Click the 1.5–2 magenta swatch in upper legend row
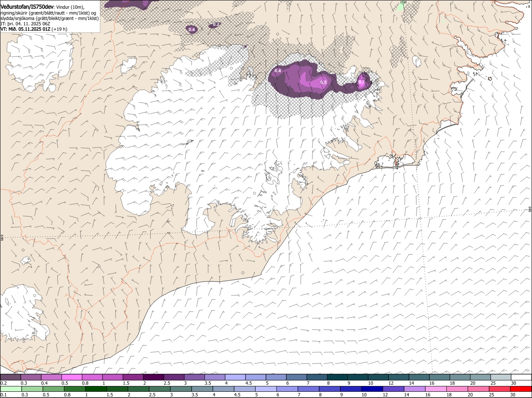532x398 pixels. click(x=133, y=377)
